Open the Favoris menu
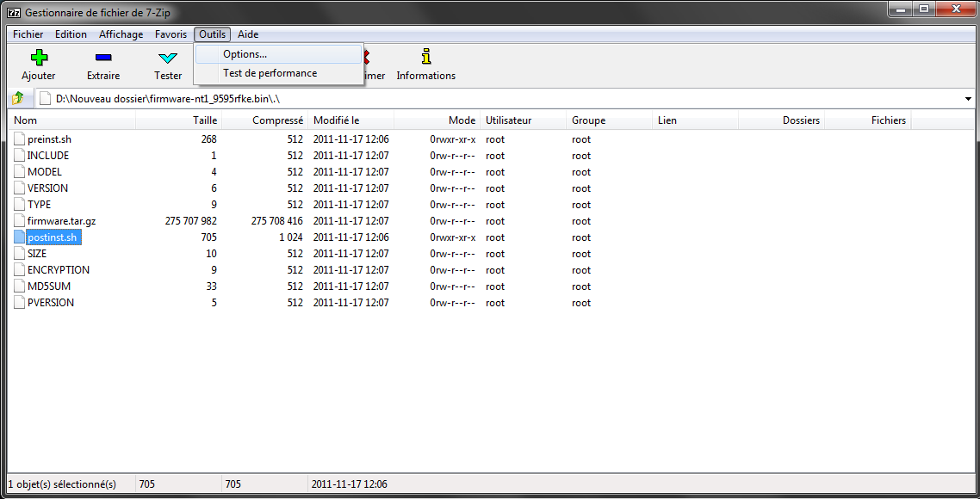The width and height of the screenshot is (980, 499). 171,34
